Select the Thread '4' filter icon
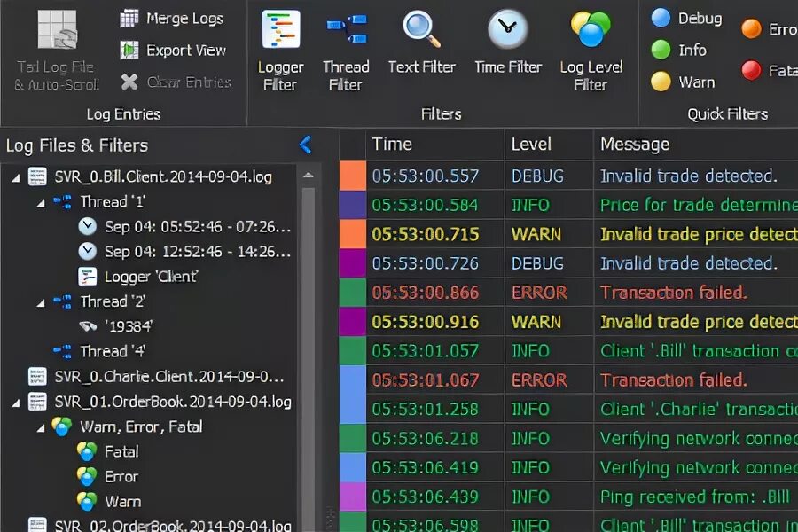This screenshot has width=798, height=532. 63,351
